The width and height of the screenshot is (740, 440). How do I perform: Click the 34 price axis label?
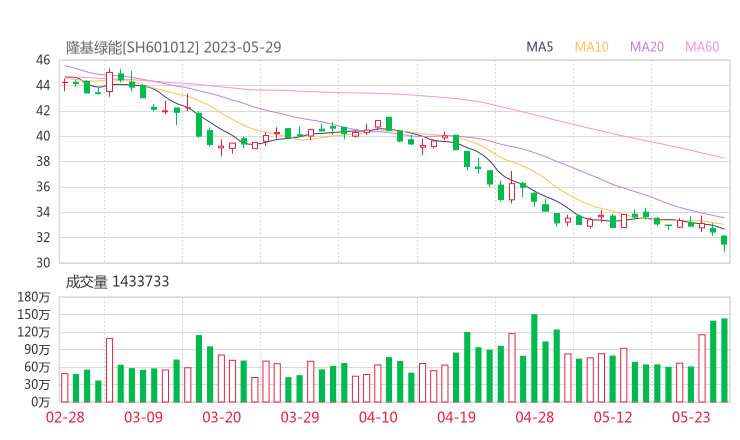43,212
